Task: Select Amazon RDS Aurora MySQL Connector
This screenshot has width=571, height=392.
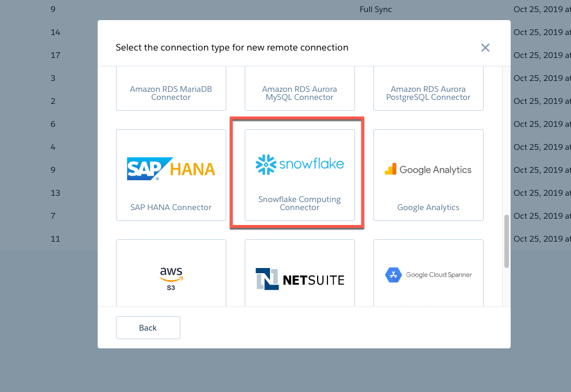Action: coord(299,93)
